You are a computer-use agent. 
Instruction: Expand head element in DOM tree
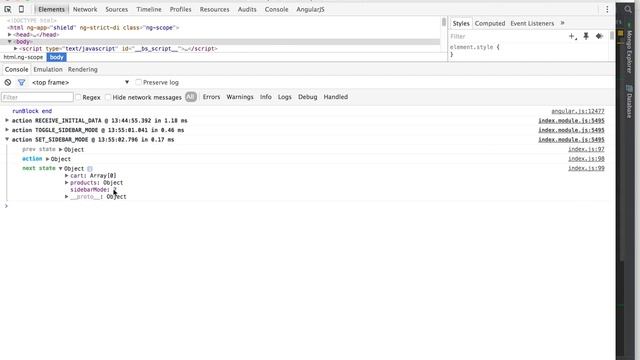[x=9, y=35]
